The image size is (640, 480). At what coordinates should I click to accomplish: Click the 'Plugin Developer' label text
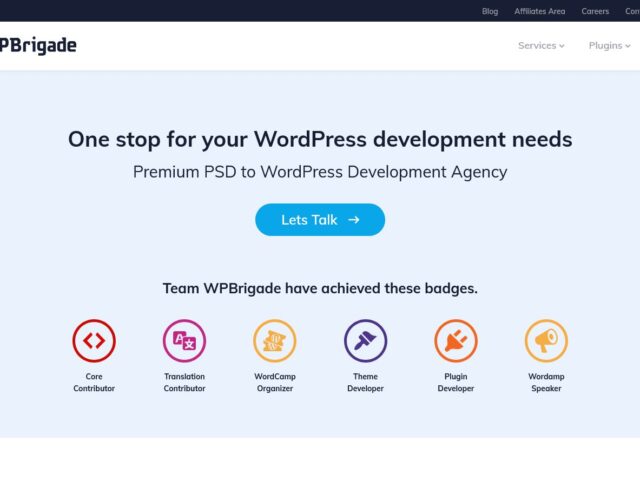coord(456,382)
